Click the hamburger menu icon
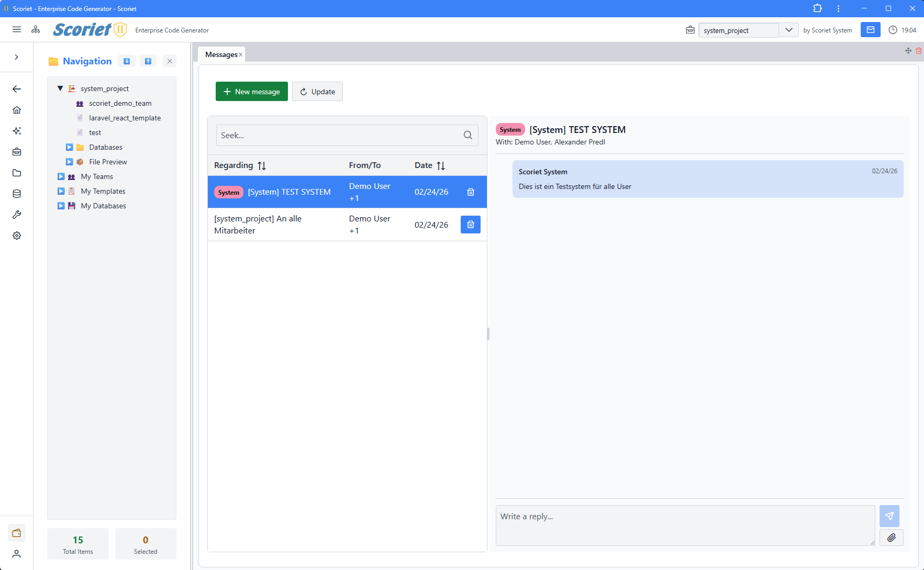924x570 pixels. point(17,30)
